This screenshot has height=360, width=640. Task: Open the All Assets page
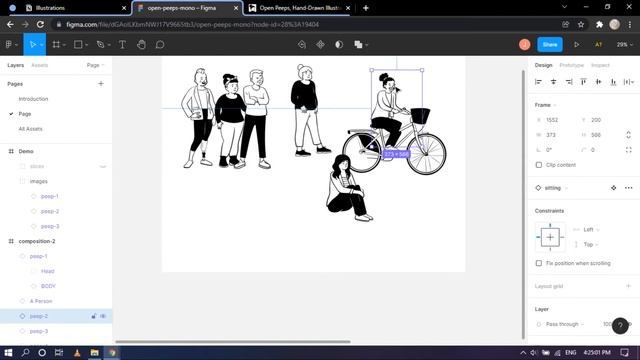[x=30, y=129]
